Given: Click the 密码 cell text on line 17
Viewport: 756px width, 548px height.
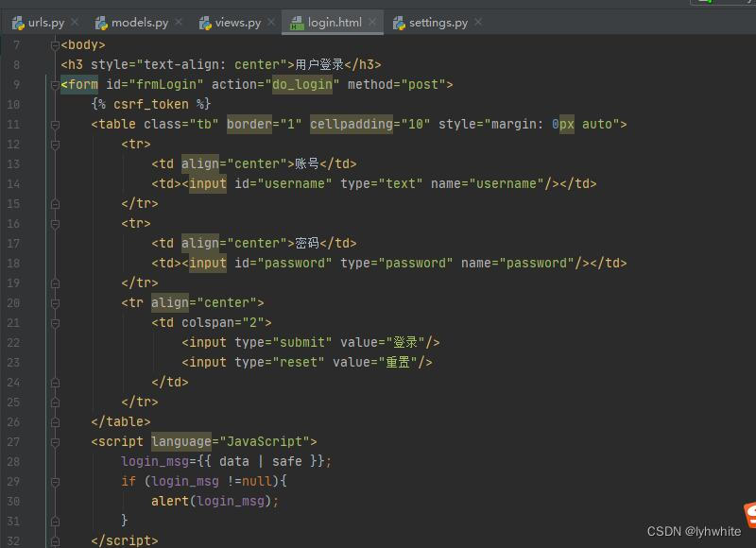Looking at the screenshot, I should coord(306,244).
